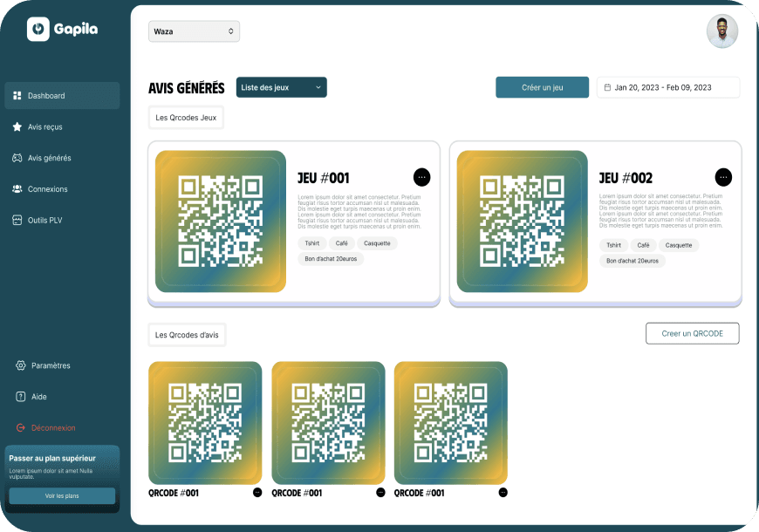Screen dimensions: 759x532
Task: Open the second QRCODE #001 thumbnail
Action: (x=328, y=423)
